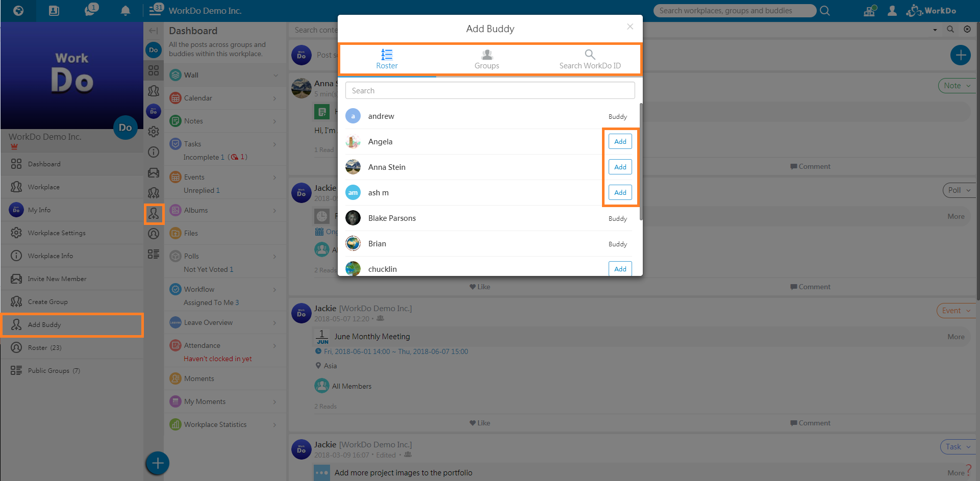Click the round plus create-post button
Viewport: 980px width, 481px height.
961,55
